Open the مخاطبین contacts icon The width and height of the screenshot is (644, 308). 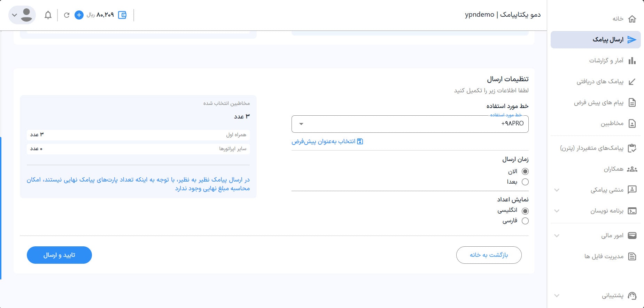[x=632, y=123]
